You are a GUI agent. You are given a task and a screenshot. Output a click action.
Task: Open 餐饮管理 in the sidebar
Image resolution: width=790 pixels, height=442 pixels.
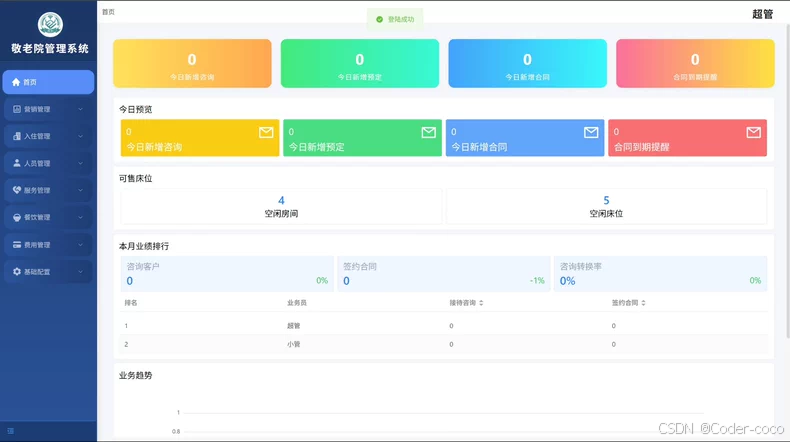point(48,217)
